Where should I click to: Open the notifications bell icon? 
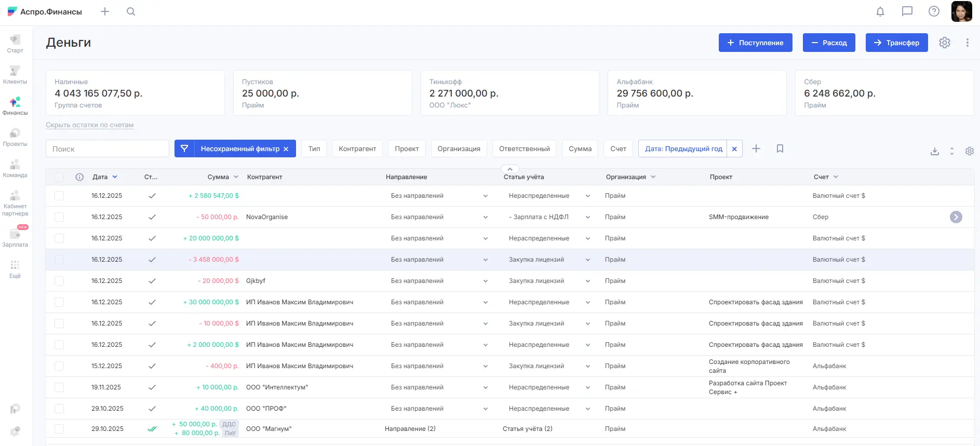tap(880, 11)
